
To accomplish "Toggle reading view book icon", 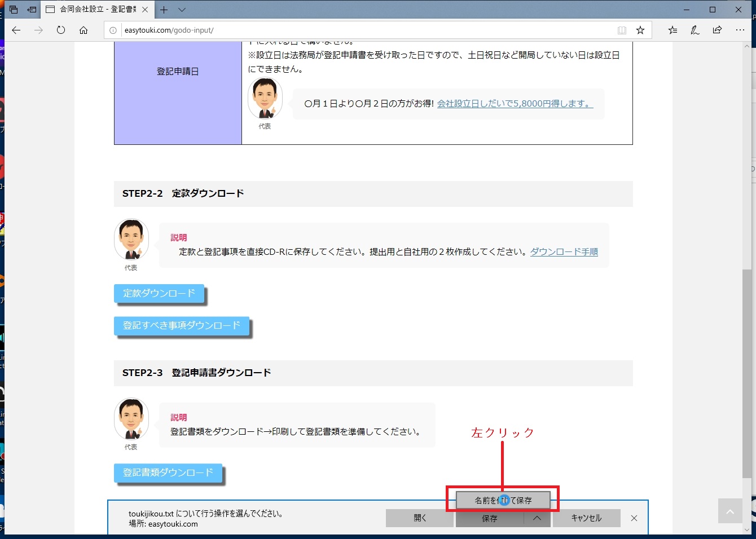I will pyautogui.click(x=622, y=30).
